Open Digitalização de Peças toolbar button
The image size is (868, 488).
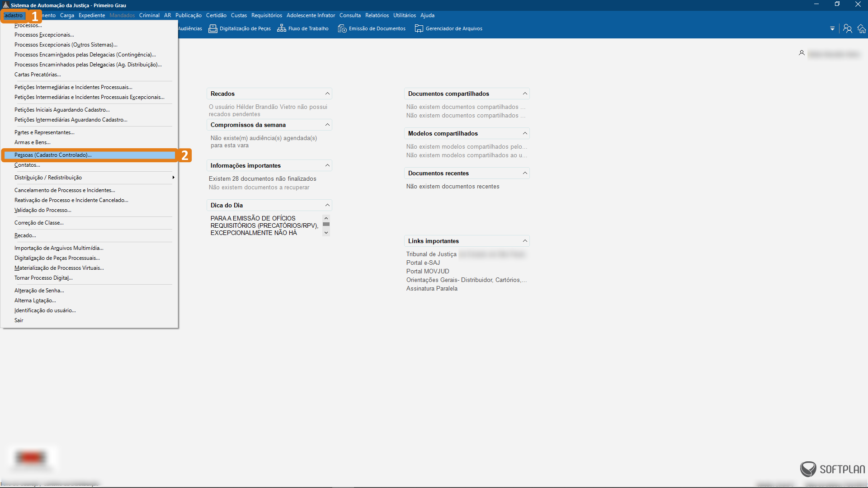240,28
